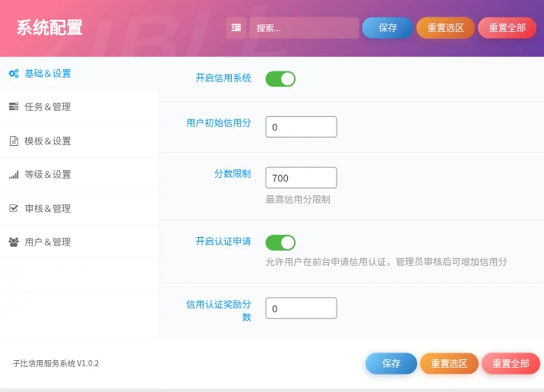Select the 等级&设置 tab
Image resolution: width=544 pixels, height=392 pixels.
tap(80, 175)
